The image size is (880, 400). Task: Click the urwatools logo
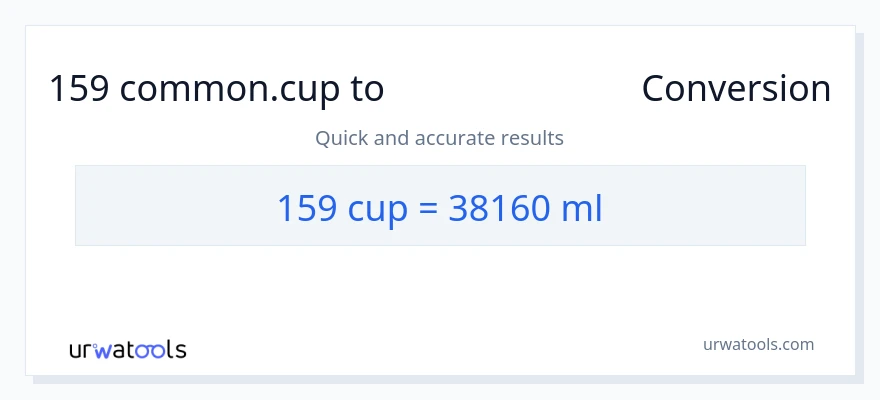(127, 350)
